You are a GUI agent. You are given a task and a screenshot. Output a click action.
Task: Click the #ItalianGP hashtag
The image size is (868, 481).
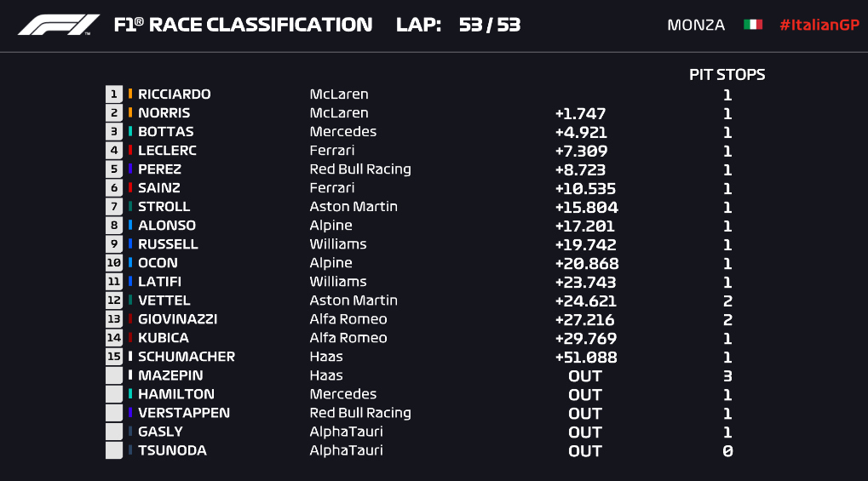[819, 25]
